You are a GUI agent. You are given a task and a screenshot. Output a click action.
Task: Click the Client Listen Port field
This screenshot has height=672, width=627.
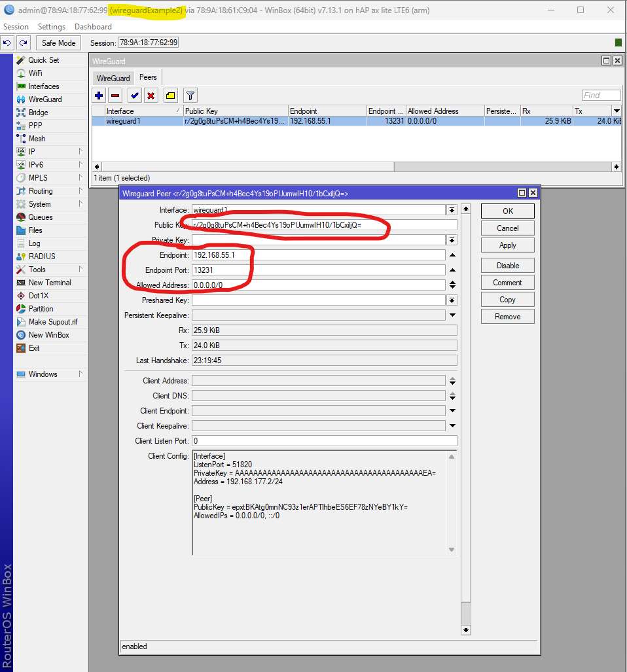click(324, 441)
